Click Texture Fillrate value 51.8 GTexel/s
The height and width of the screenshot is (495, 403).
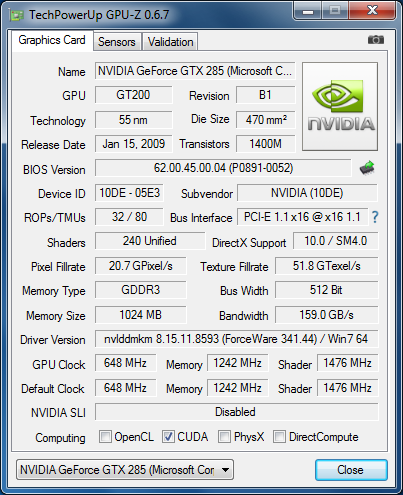coord(327,266)
